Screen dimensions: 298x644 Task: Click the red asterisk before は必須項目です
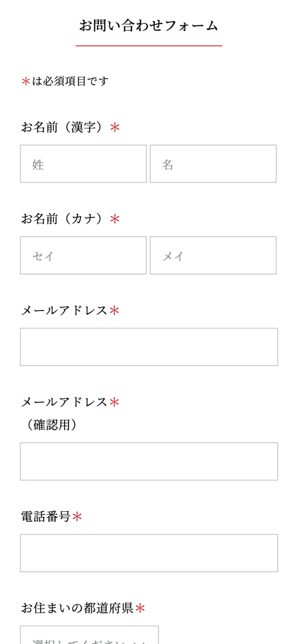[x=26, y=81]
